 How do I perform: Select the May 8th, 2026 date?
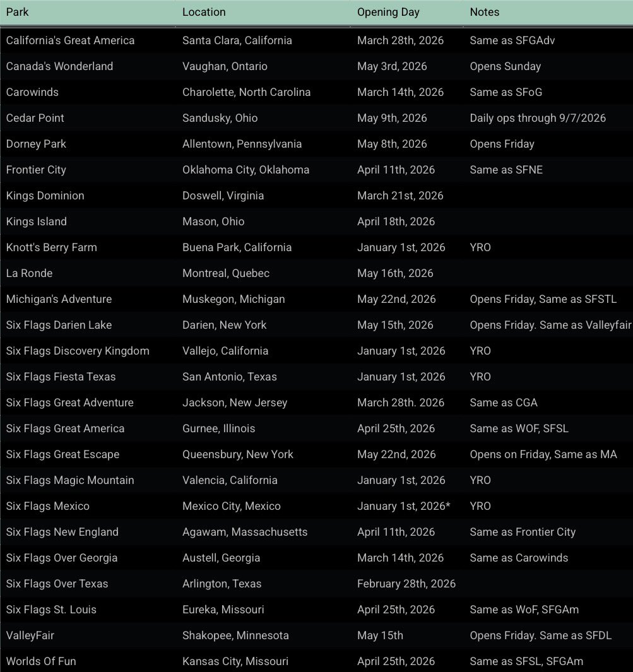(x=392, y=144)
